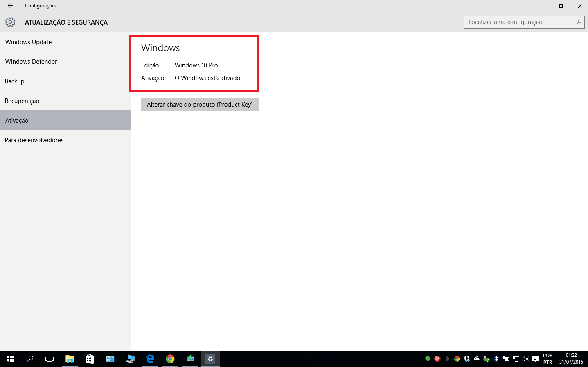Image resolution: width=588 pixels, height=367 pixels.
Task: Click POR PTB input language indicator
Action: [x=548, y=359]
